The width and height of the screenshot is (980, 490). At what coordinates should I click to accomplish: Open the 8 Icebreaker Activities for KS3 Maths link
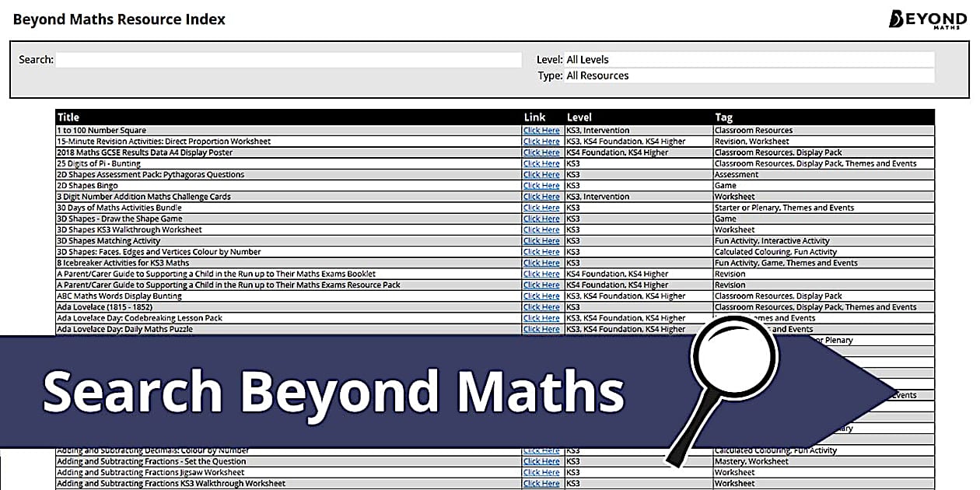pyautogui.click(x=541, y=263)
